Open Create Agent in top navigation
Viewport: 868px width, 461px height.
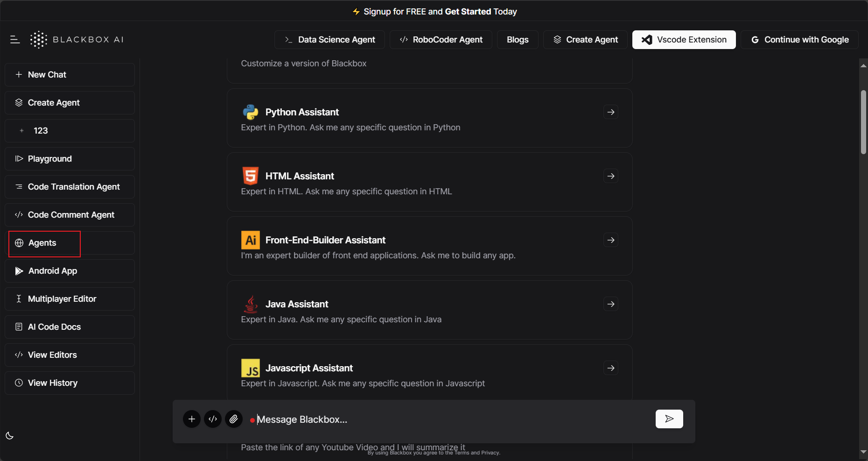585,40
